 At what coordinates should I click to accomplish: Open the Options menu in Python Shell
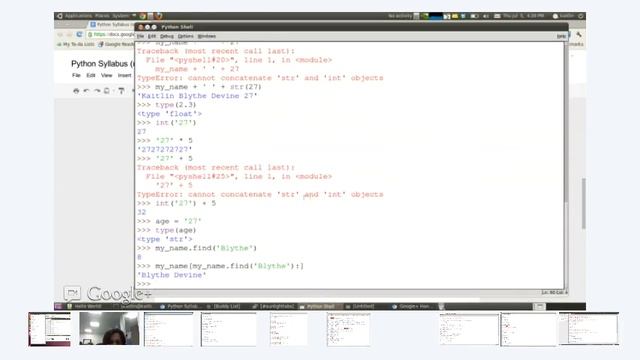click(185, 36)
